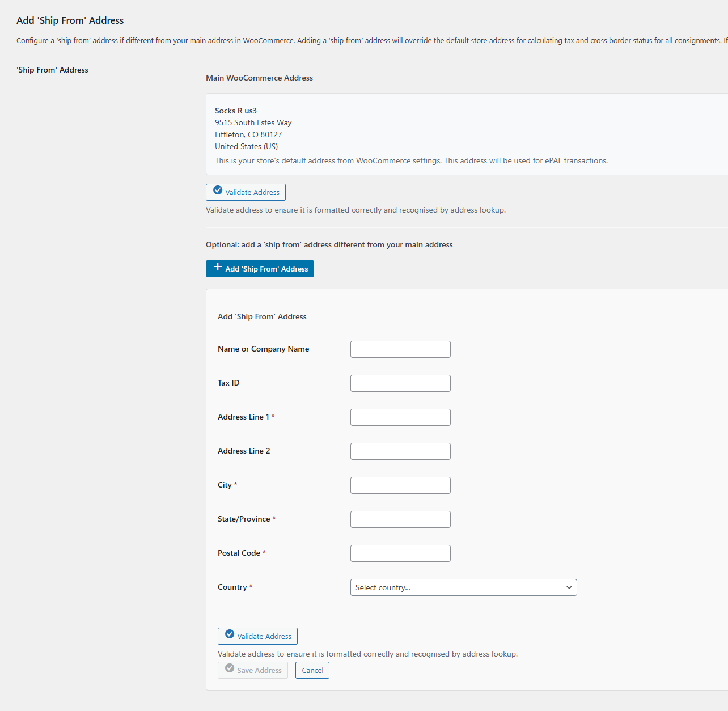Click the Save Address button
Viewport: 728px width, 711px height.
(x=253, y=670)
